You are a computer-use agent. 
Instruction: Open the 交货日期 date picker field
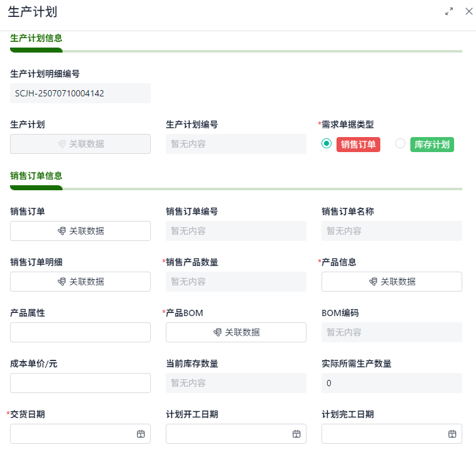tap(72, 434)
